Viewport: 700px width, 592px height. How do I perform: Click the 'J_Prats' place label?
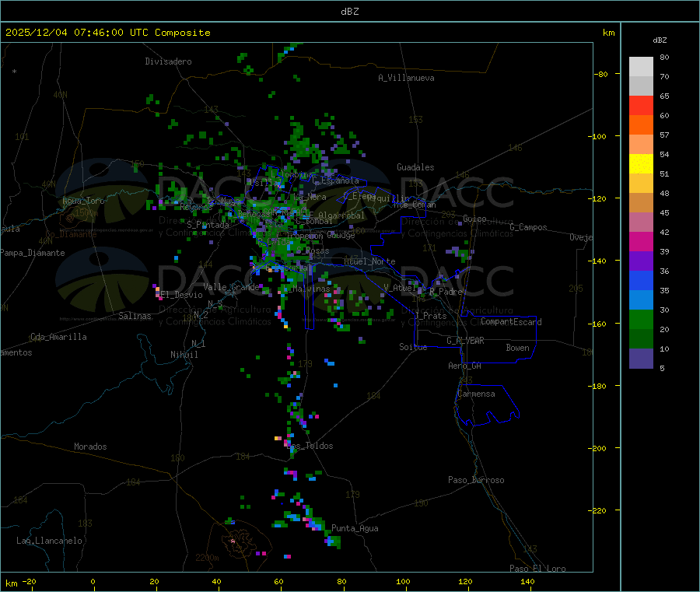[x=431, y=316]
